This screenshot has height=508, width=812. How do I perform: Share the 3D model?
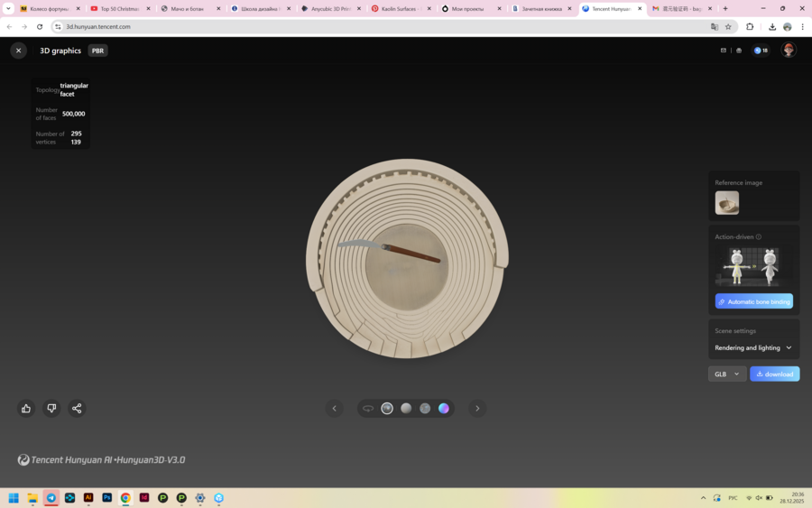click(77, 409)
